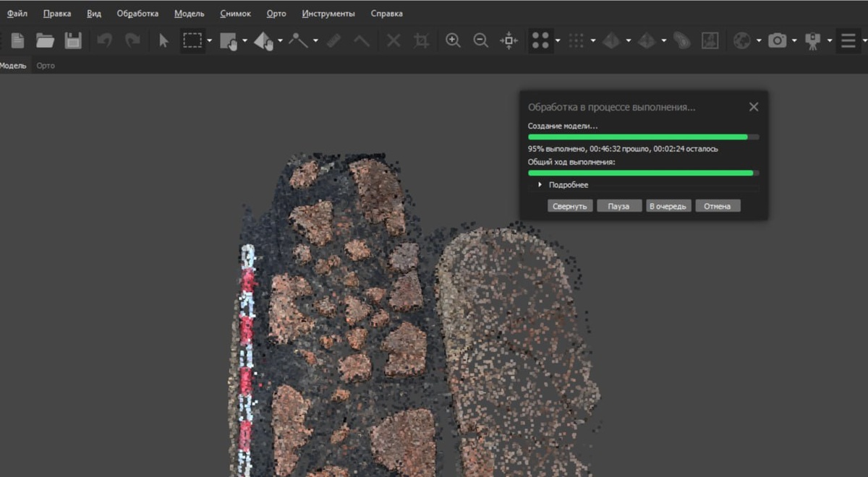The width and height of the screenshot is (868, 477).
Task: Open the Обработка menu
Action: [x=137, y=14]
